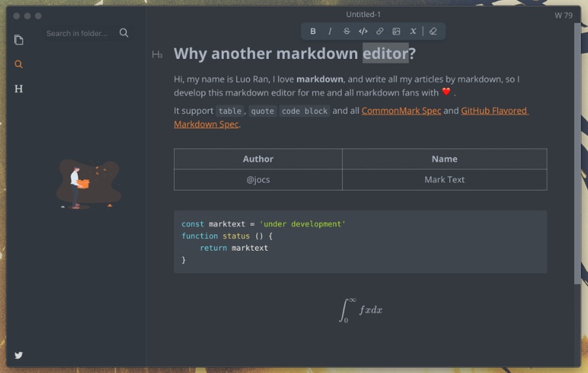Apply bold formatting from floating toolbar
This screenshot has height=373, width=588.
coord(313,32)
